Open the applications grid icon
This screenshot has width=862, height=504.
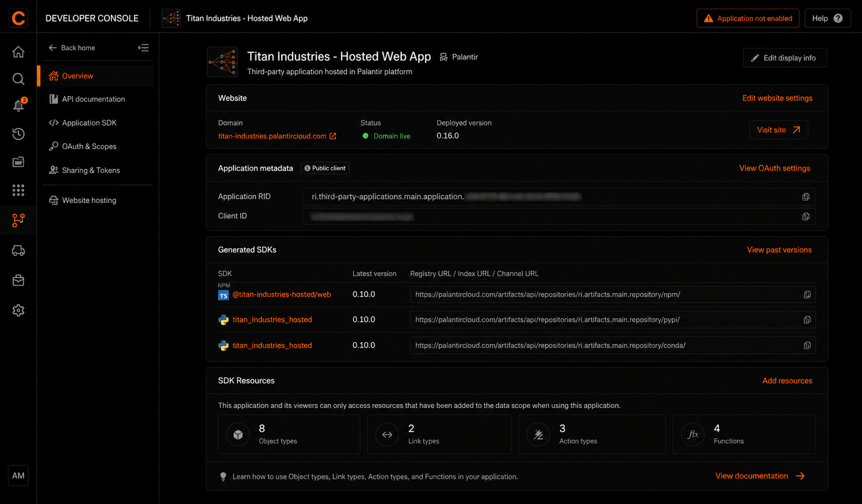click(18, 190)
